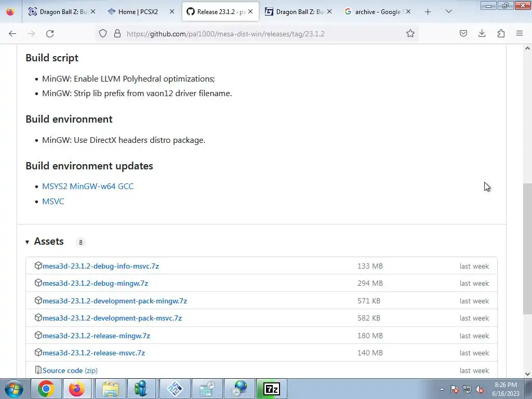The height and width of the screenshot is (399, 532).
Task: Close the Home | PCSX2 tab
Action: coord(171,12)
